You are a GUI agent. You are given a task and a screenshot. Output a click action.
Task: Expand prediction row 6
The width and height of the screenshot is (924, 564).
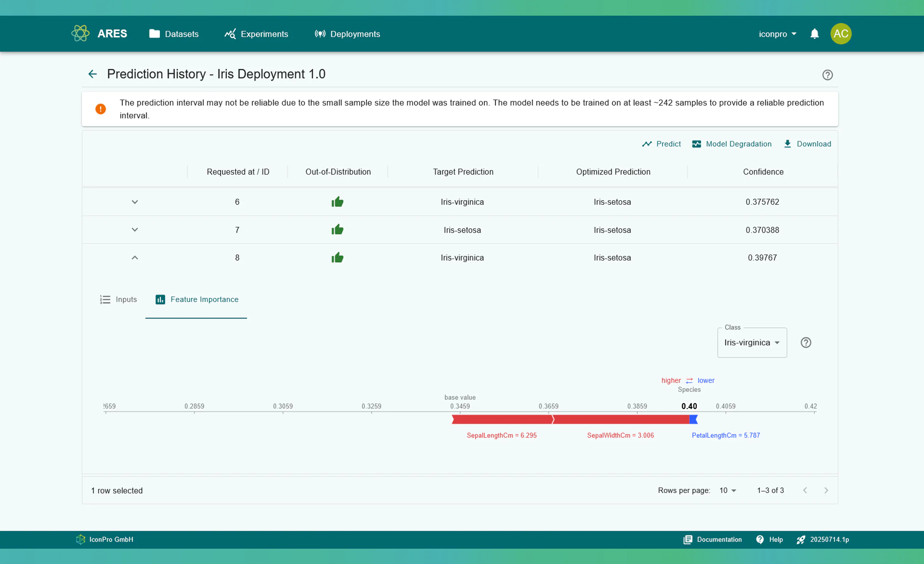click(x=135, y=202)
